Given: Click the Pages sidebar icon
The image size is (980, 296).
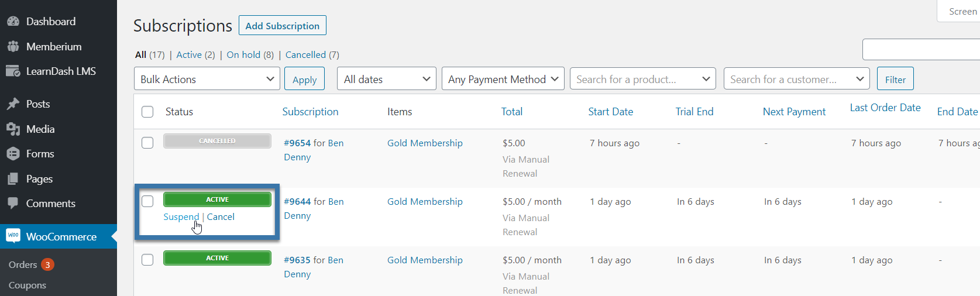Looking at the screenshot, I should (x=13, y=179).
